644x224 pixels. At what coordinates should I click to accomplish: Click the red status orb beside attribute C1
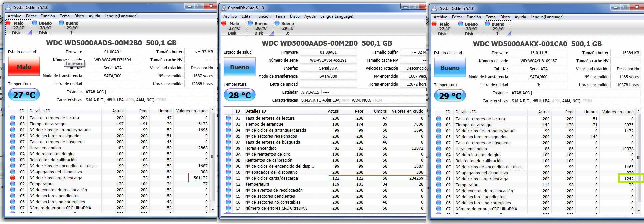click(x=13, y=178)
